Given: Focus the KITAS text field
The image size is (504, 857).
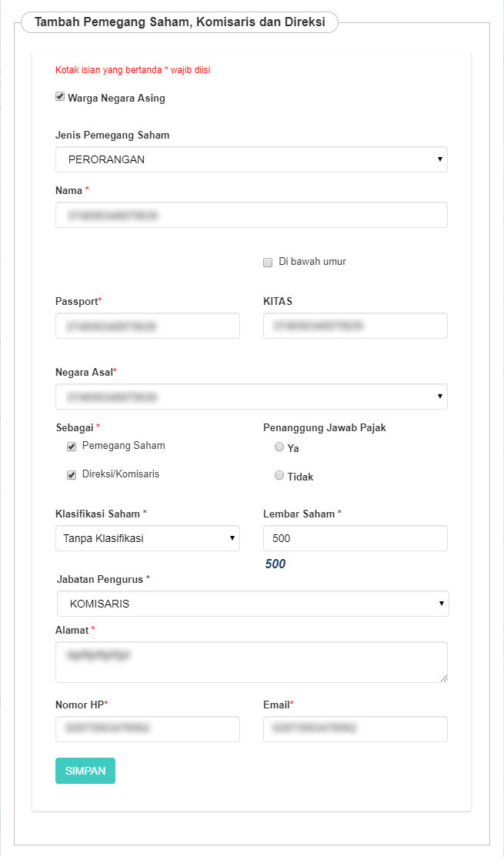Looking at the screenshot, I should [355, 326].
